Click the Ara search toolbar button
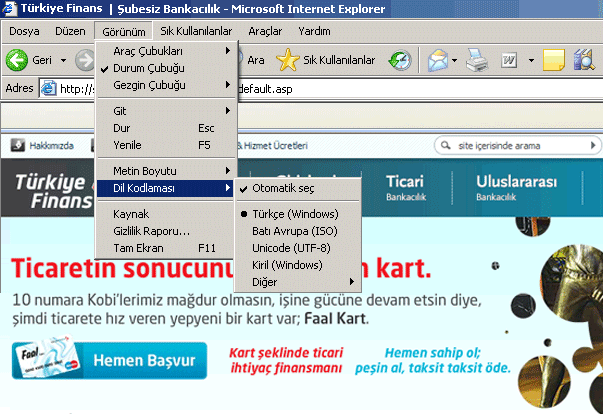The width and height of the screenshot is (603, 414). pos(252,60)
